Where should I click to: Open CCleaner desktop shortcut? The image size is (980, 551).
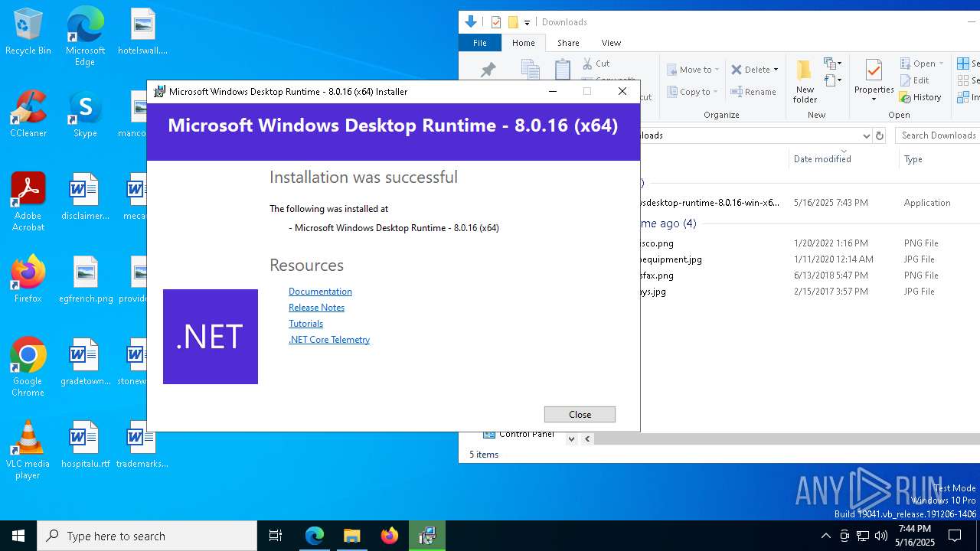click(x=28, y=115)
